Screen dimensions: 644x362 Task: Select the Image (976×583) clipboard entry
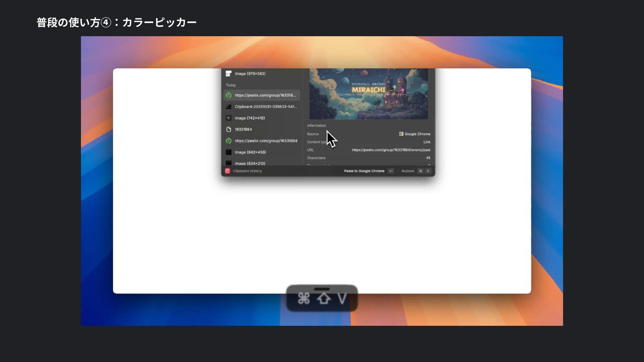(x=262, y=73)
